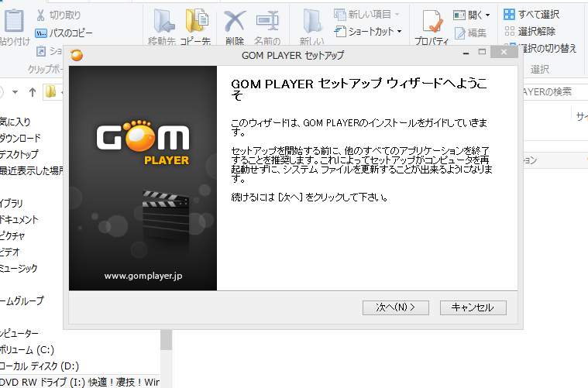
Task: Click the 名前の変更 (rename) icon
Action: pyautogui.click(x=267, y=22)
